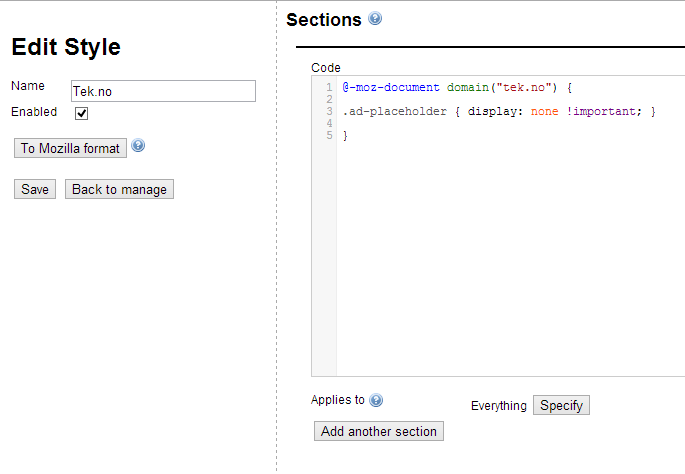Click help icon beside To Mozilla format
Image resolution: width=685 pixels, height=474 pixels.
pyautogui.click(x=138, y=145)
